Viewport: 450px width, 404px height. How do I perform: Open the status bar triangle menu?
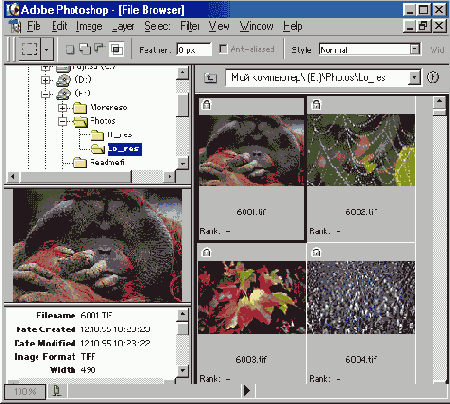click(247, 390)
